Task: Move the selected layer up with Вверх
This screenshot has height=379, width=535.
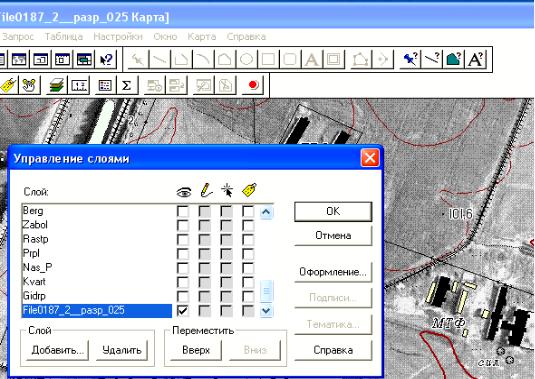Action: pyautogui.click(x=196, y=350)
